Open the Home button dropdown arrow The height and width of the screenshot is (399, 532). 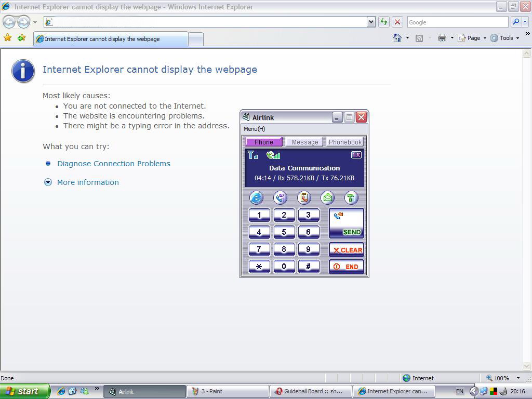pyautogui.click(x=407, y=38)
